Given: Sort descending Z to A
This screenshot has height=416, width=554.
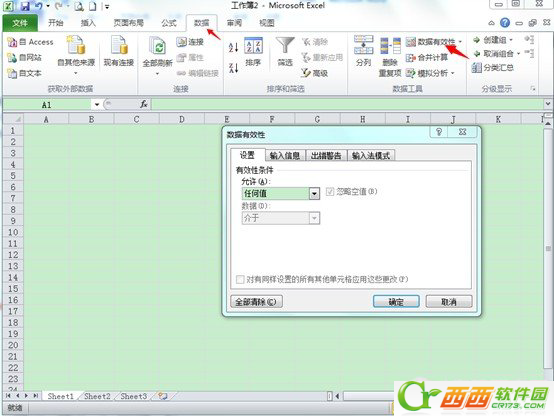Looking at the screenshot, I should click(234, 68).
